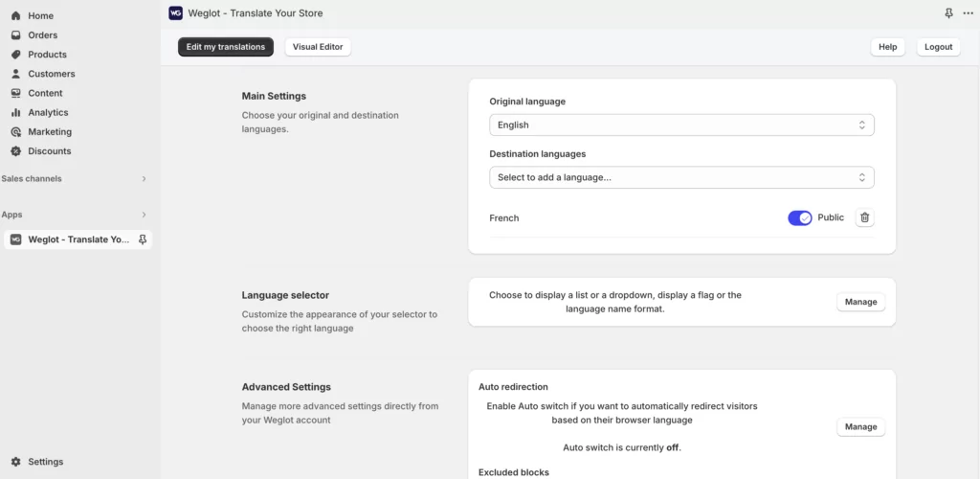
Task: Open Content in the sidebar
Action: (45, 93)
